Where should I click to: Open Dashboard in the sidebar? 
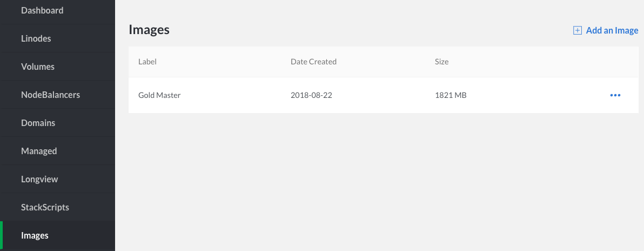[42, 10]
